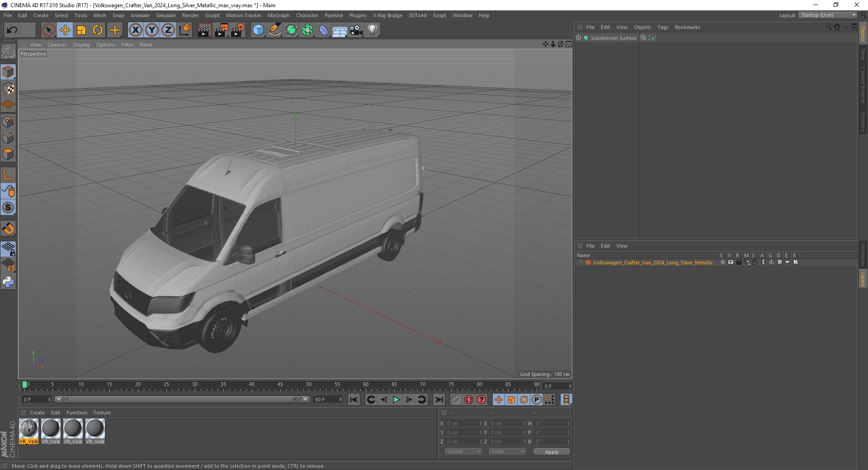Expand the Subdivision Surface object
Screen dimensions: 868x470
pyautogui.click(x=579, y=38)
